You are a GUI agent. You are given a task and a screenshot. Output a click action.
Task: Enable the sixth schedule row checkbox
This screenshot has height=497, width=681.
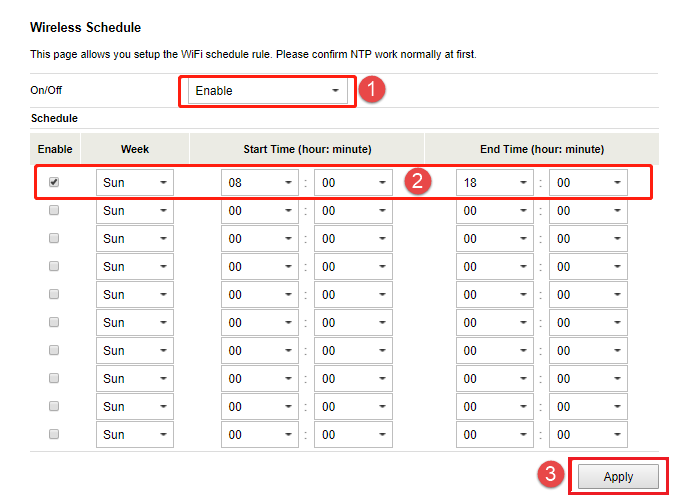[x=54, y=322]
